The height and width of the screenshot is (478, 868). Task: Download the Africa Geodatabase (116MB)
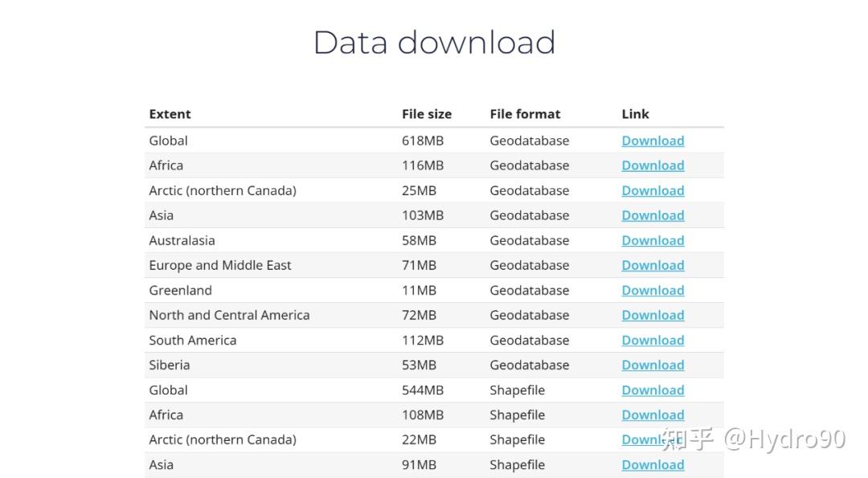pyautogui.click(x=653, y=165)
